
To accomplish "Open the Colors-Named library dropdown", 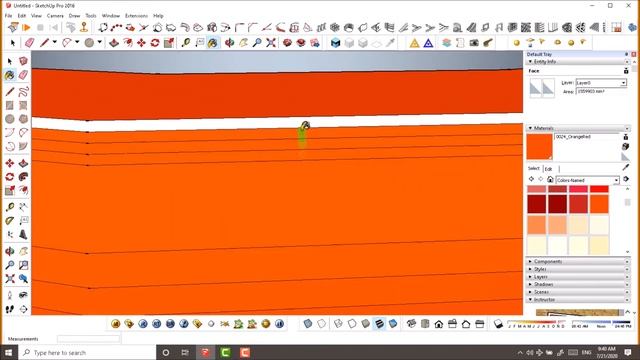I will tap(616, 180).
